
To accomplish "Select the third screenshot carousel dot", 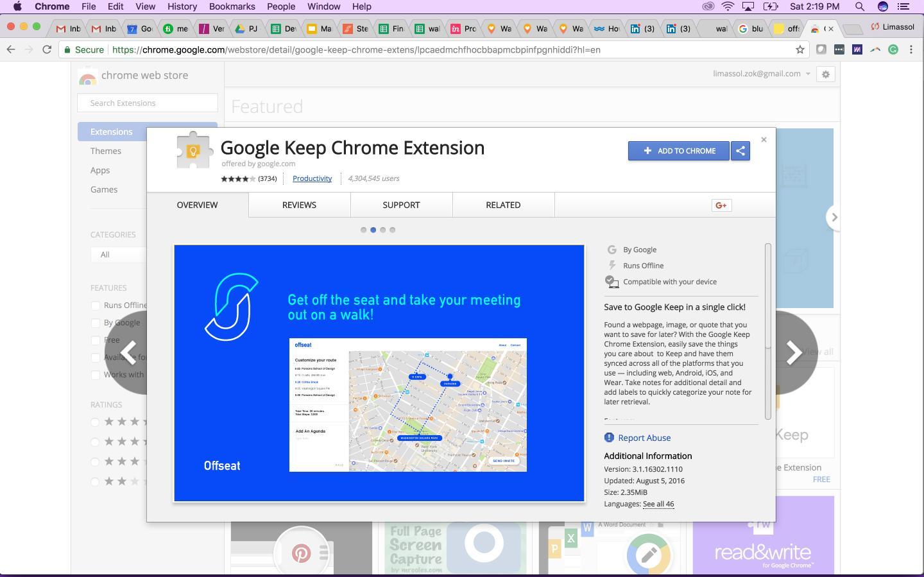I will (383, 230).
